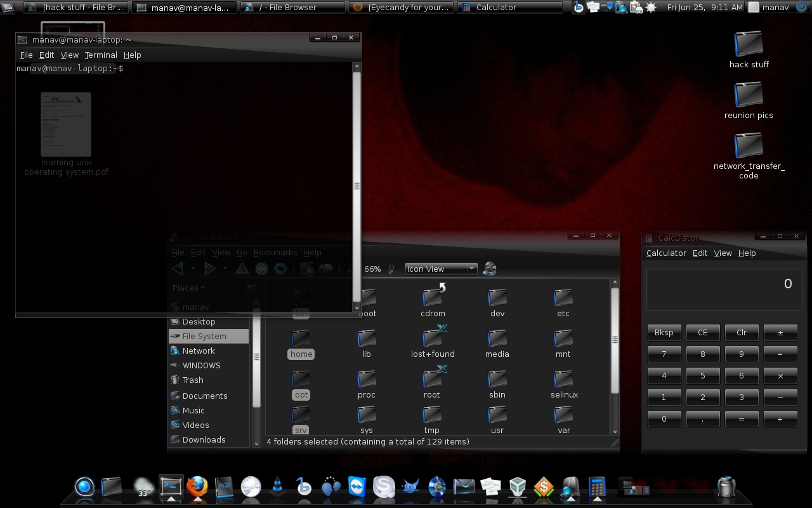
Task: Click the weather 33° dock icon
Action: pyautogui.click(x=144, y=487)
